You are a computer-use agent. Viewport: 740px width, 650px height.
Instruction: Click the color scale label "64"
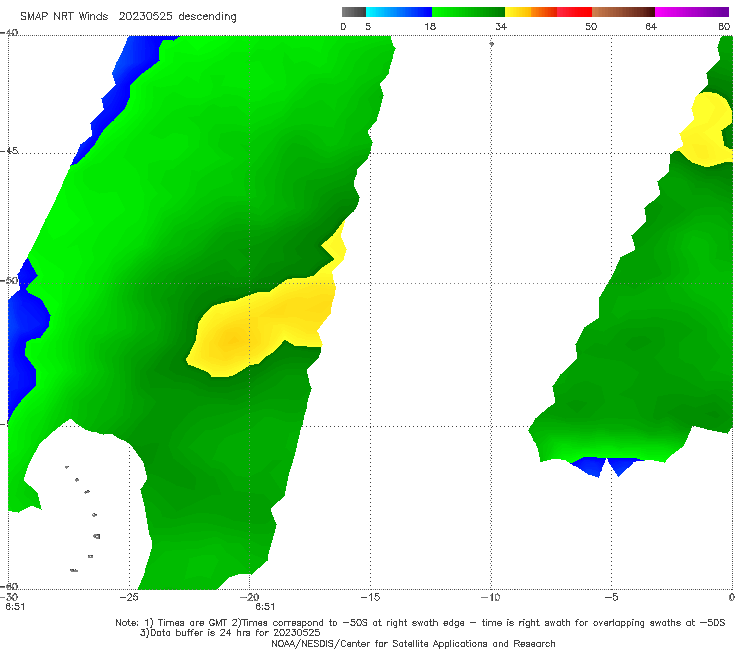point(651,27)
